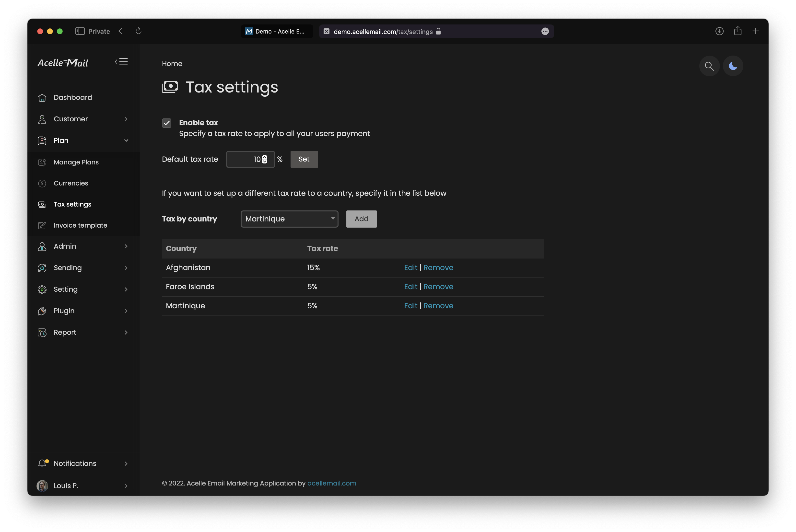Click Louis P. avatar picture
Viewport: 796px width, 532px height.
coord(42,486)
